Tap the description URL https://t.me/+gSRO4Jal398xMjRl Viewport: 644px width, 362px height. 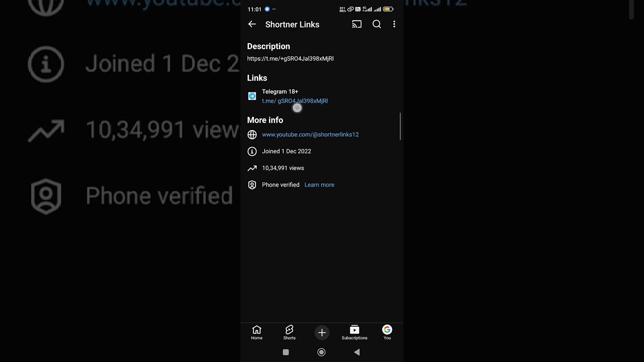pos(290,59)
